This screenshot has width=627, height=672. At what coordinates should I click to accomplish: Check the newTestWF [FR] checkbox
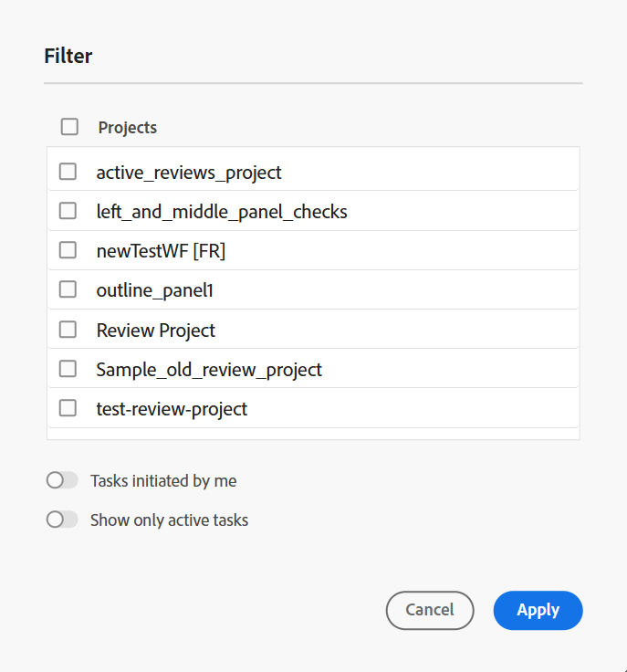click(68, 250)
